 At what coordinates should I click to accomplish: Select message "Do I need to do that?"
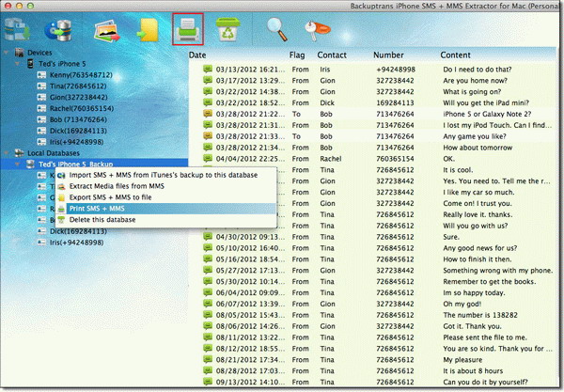point(477,70)
